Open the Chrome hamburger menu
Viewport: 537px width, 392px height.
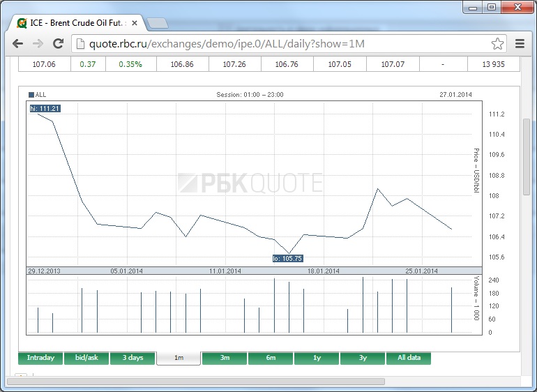point(520,43)
